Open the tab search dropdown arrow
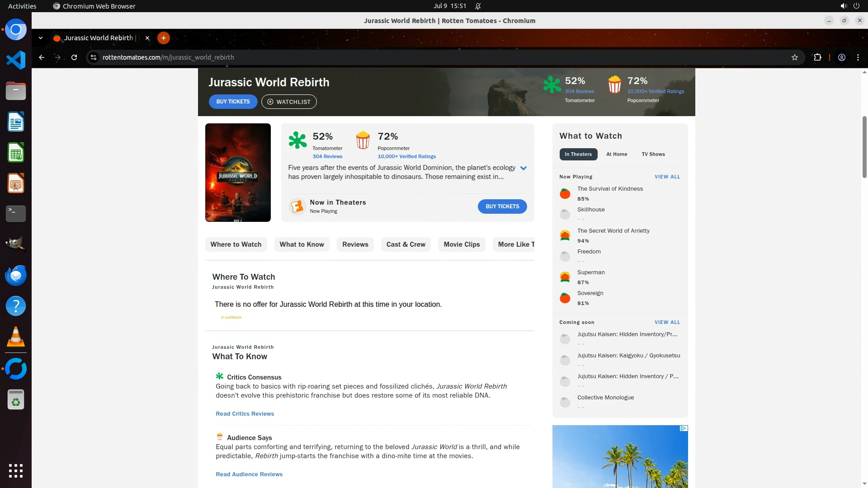The image size is (868, 488). pyautogui.click(x=41, y=38)
